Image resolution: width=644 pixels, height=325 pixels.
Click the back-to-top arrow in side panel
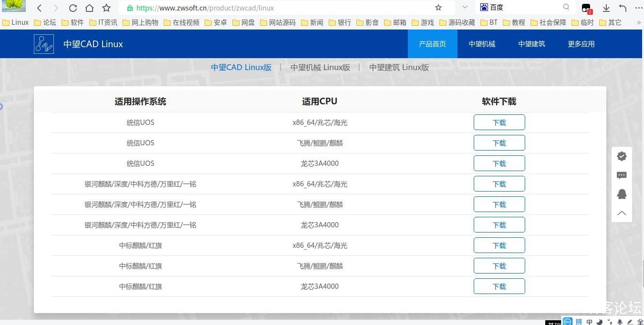(x=622, y=213)
